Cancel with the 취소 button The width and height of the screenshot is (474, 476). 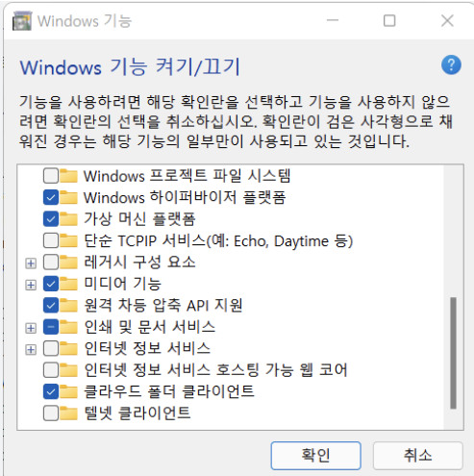point(418,456)
